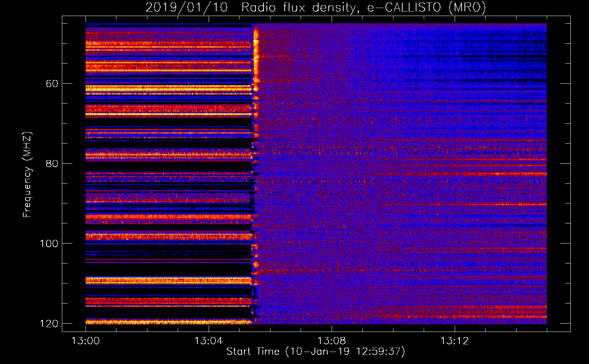Click the 13:04 time tick label
Image resolution: width=589 pixels, height=364 pixels.
(209, 341)
